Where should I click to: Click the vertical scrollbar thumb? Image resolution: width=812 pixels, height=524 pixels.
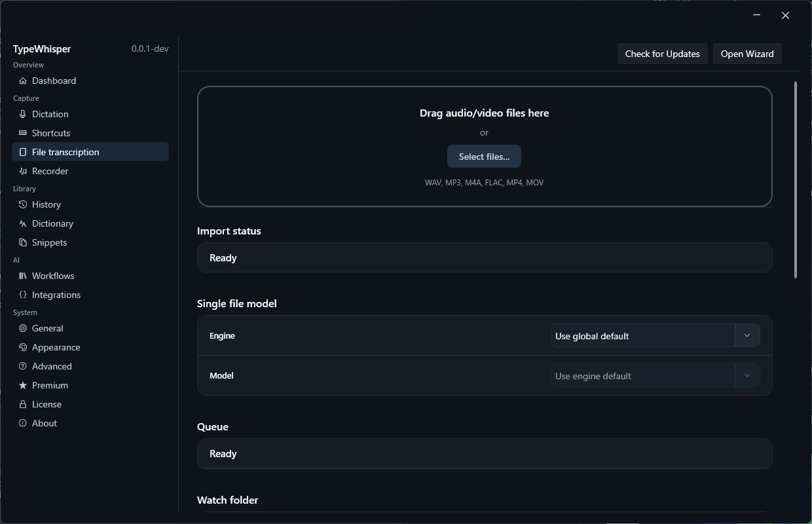[x=796, y=179]
